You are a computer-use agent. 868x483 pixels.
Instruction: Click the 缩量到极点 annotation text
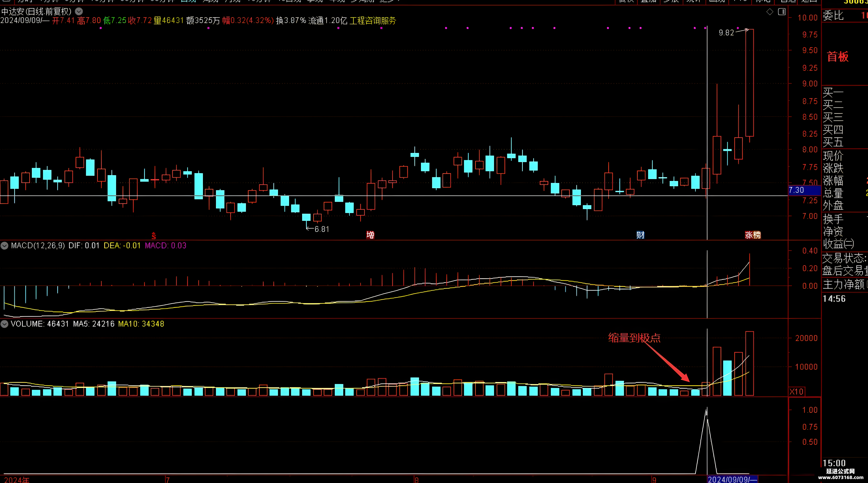coord(634,338)
